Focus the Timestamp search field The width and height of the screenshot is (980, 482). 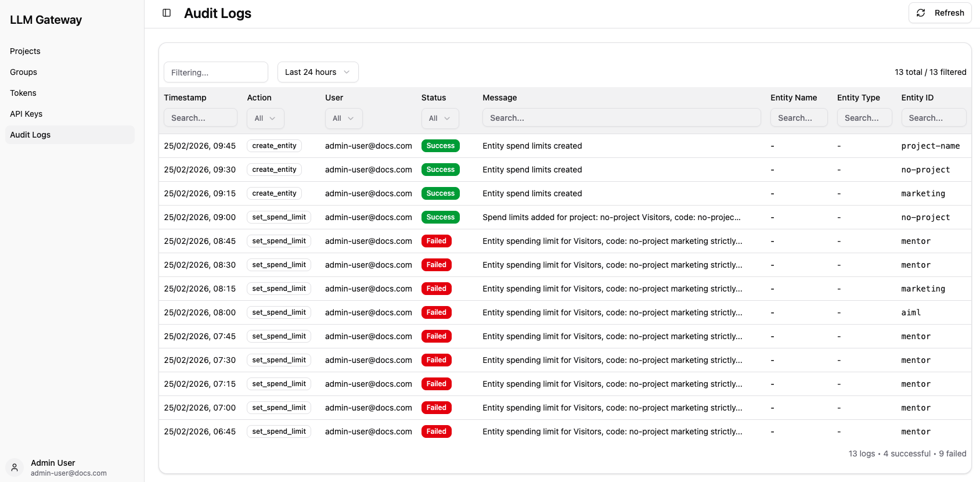point(200,117)
